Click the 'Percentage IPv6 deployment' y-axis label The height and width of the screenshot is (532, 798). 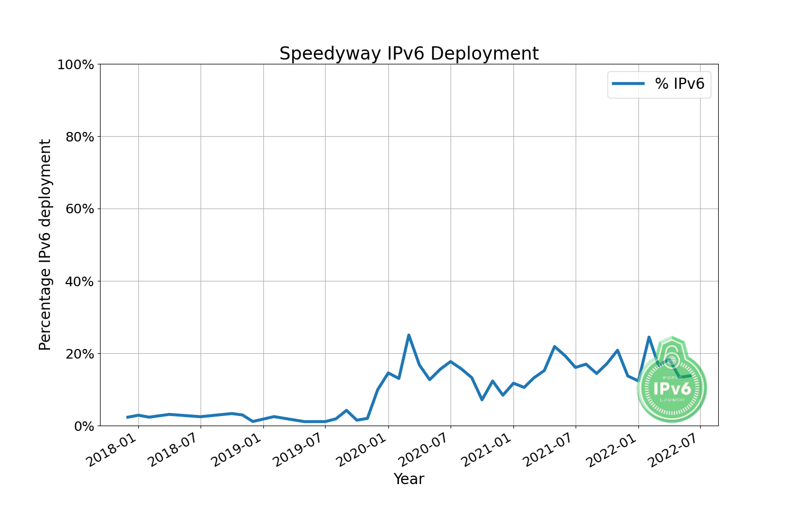click(45, 245)
